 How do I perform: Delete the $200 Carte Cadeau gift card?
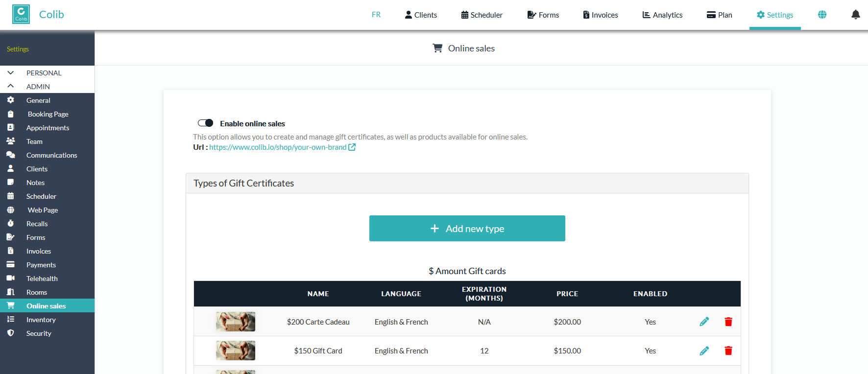pos(728,322)
